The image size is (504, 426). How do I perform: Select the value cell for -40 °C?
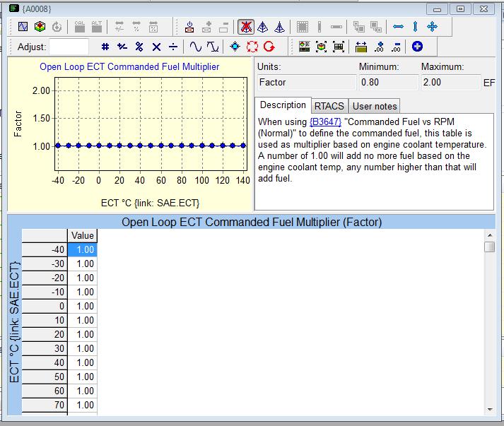click(x=82, y=249)
